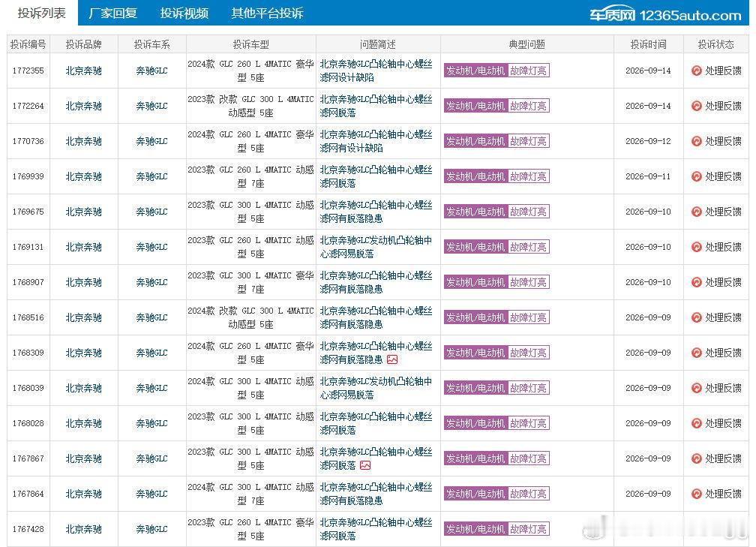Open 北京奔驰 brand link in row 1768907
Screen dimensions: 756x547
[x=84, y=281]
